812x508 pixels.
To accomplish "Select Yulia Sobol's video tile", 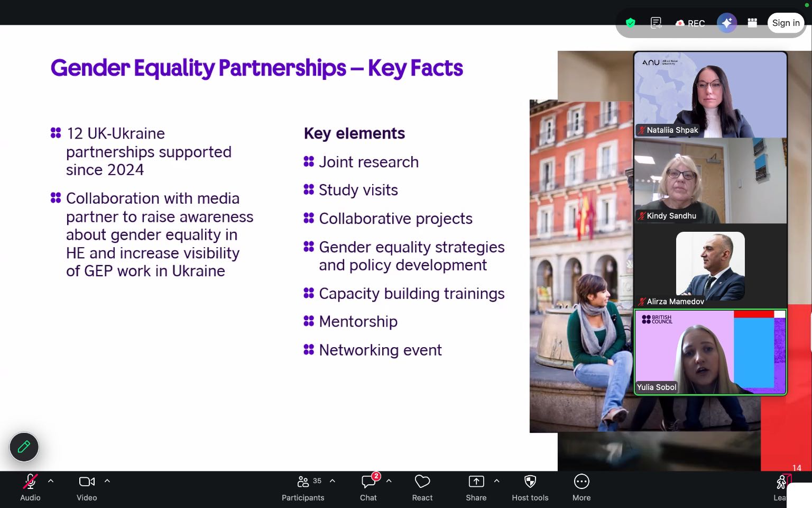I will tap(710, 352).
